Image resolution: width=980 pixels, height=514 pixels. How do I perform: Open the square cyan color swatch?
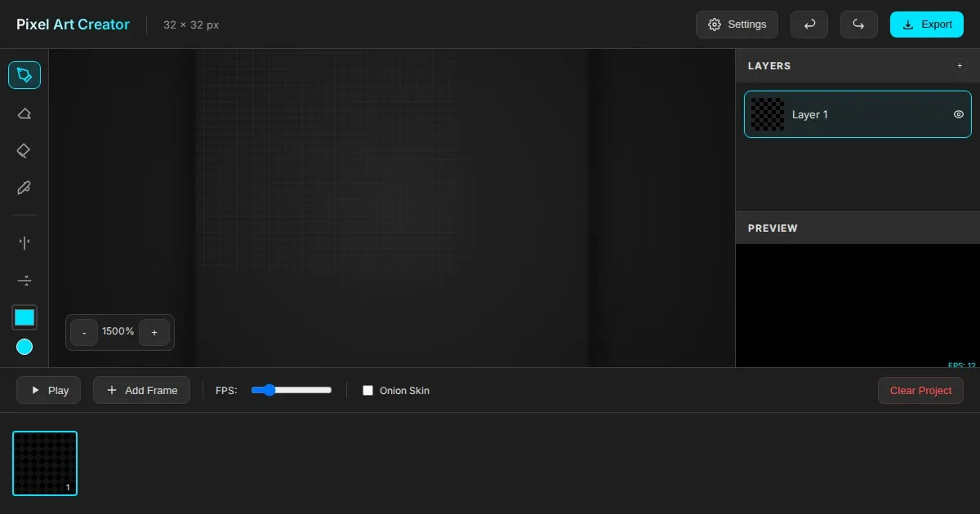24,317
